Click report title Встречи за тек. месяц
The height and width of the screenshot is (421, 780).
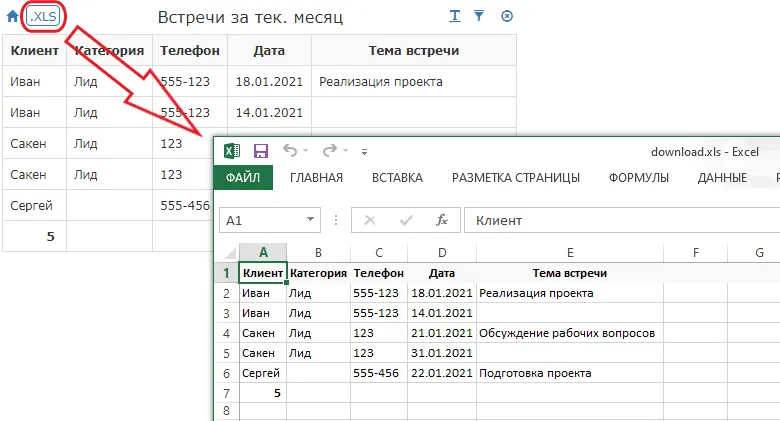click(250, 17)
